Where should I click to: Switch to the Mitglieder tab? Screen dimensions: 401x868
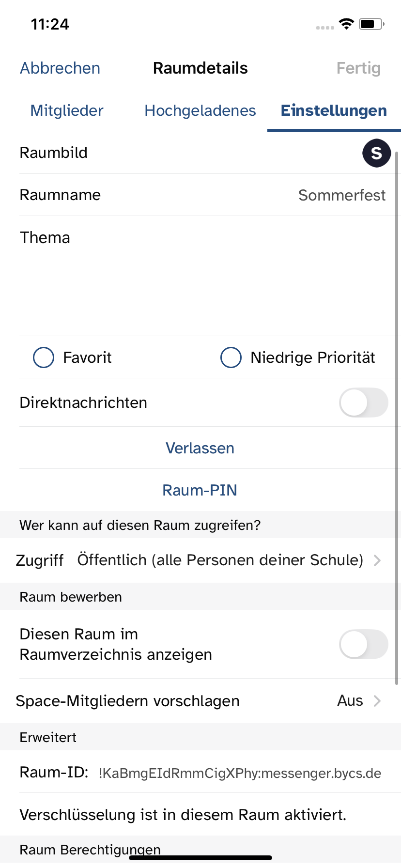(x=67, y=111)
